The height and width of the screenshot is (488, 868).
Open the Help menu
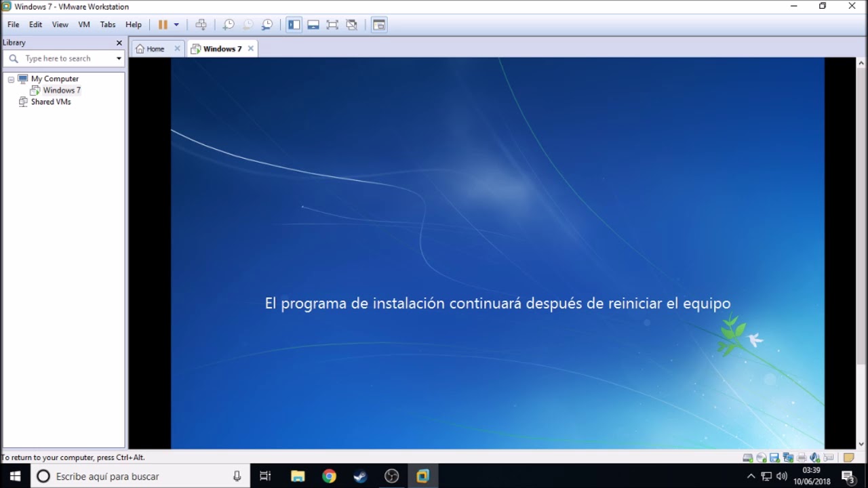tap(134, 24)
